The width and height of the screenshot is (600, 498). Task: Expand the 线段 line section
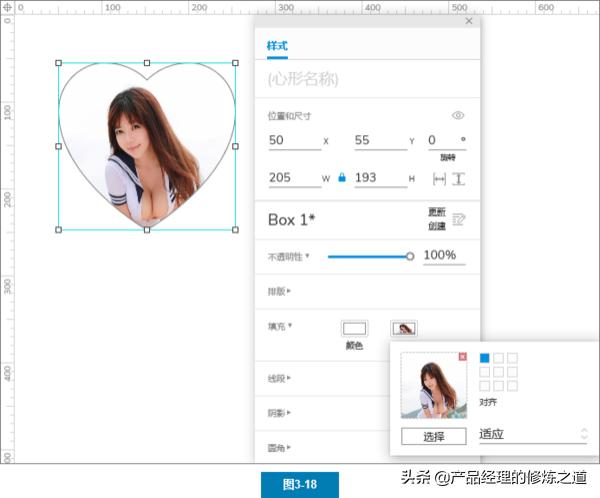pyautogui.click(x=279, y=379)
